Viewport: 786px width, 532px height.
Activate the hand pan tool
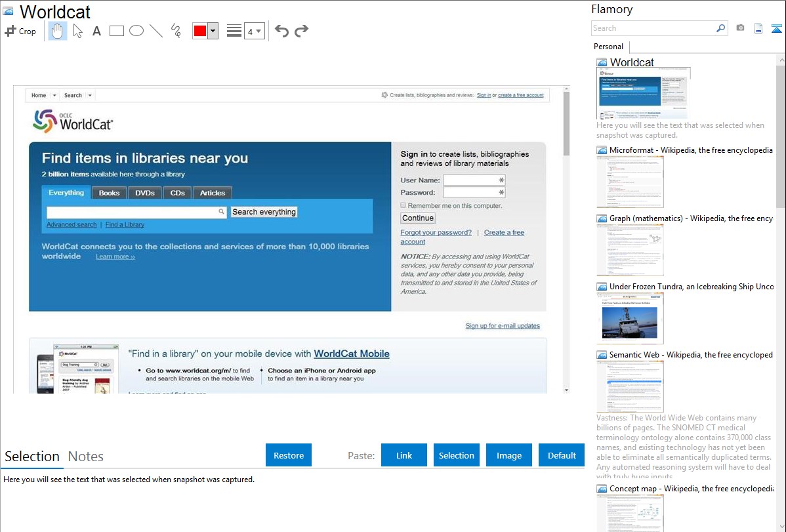click(57, 31)
